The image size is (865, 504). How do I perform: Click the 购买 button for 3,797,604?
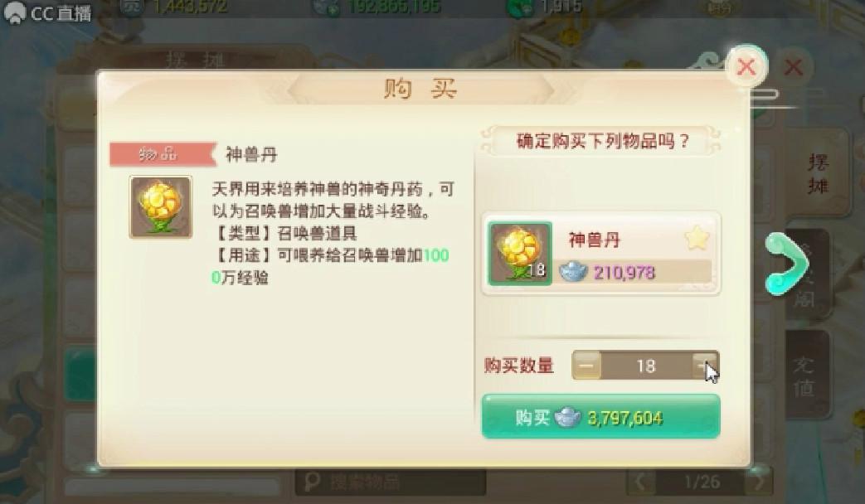pos(600,417)
